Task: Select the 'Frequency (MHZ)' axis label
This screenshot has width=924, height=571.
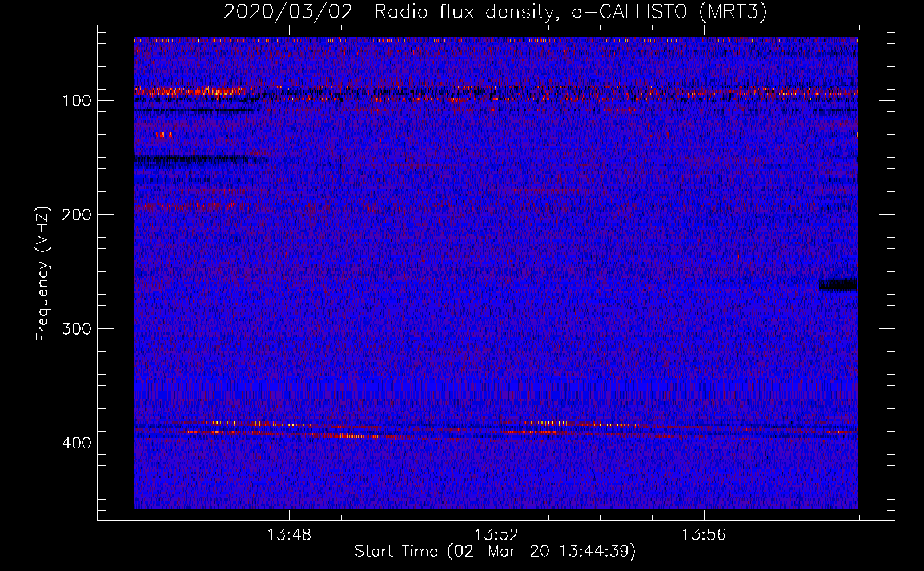Action: (x=43, y=274)
